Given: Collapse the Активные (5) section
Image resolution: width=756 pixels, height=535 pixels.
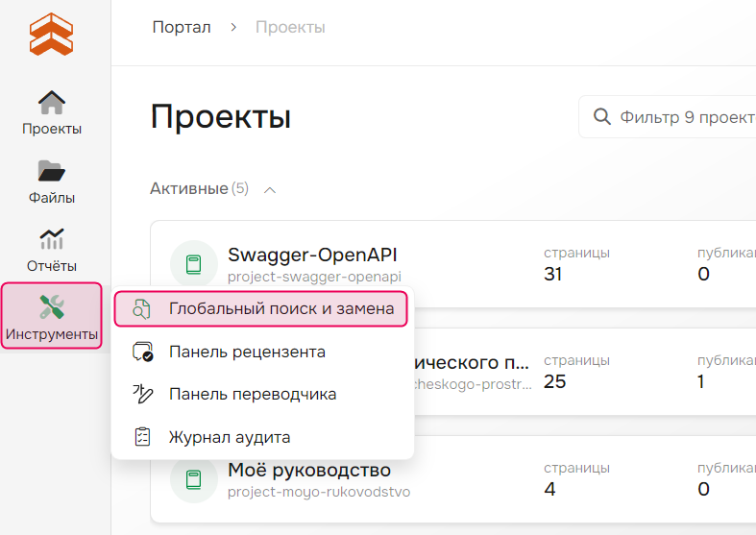Looking at the screenshot, I should [x=270, y=190].
